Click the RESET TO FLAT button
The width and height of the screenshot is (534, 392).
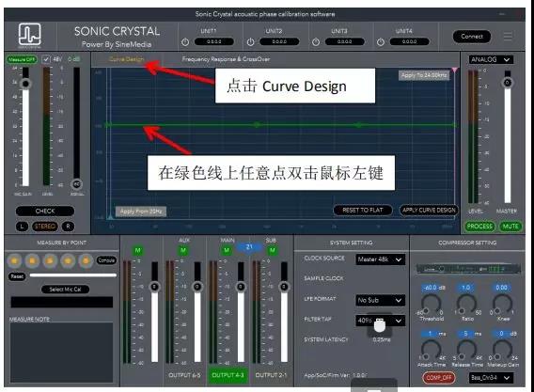(x=363, y=211)
